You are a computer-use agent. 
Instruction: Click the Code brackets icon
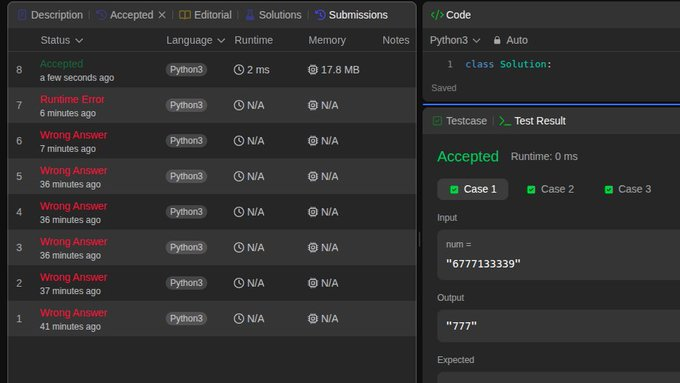[x=437, y=15]
